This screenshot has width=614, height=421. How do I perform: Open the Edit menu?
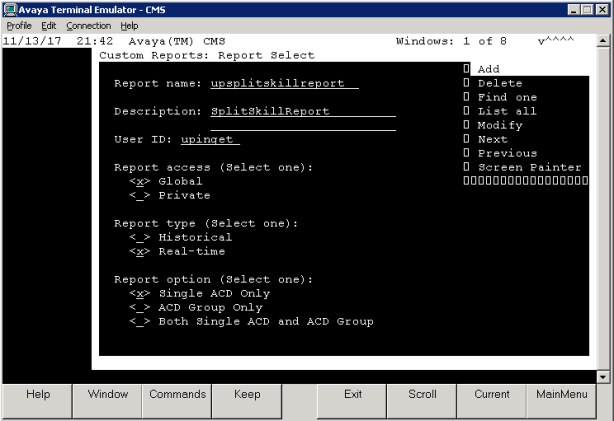click(48, 25)
